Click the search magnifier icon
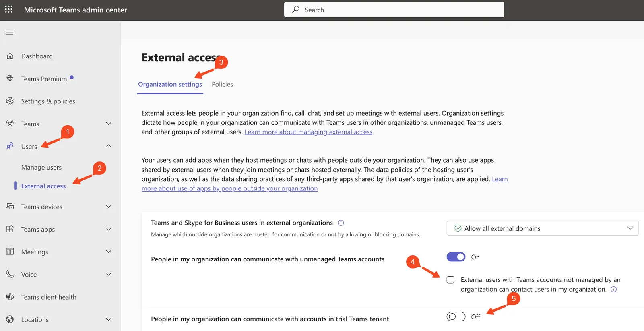Viewport: 644px width, 331px height. 296,10
